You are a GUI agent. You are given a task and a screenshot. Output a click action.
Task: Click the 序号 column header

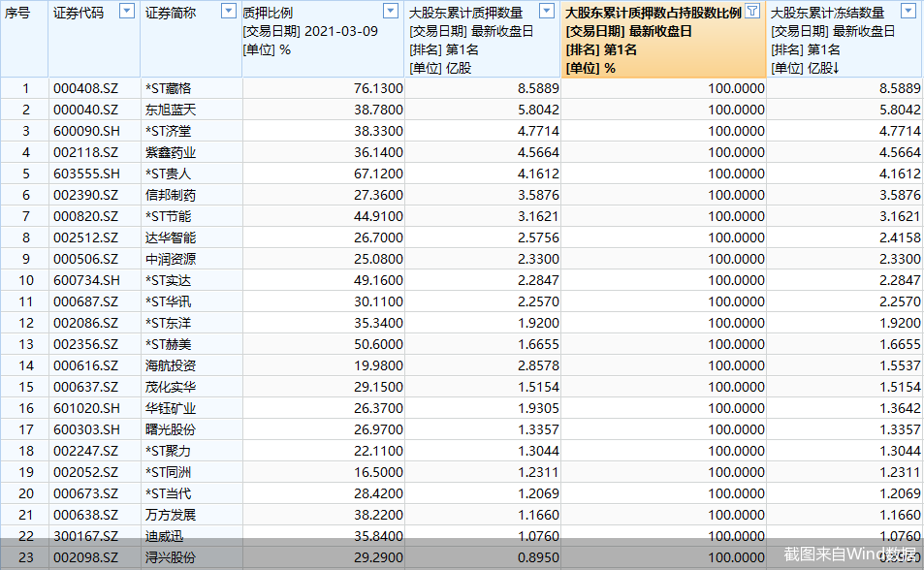(x=17, y=13)
